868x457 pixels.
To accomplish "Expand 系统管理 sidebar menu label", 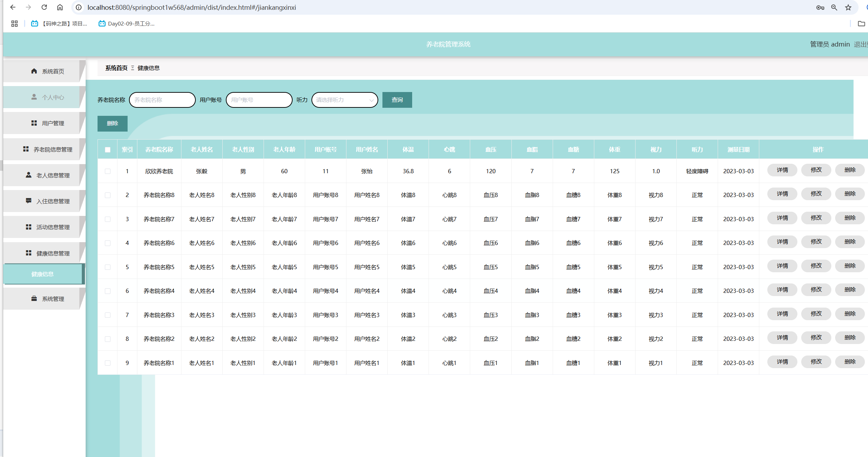I will (x=53, y=299).
